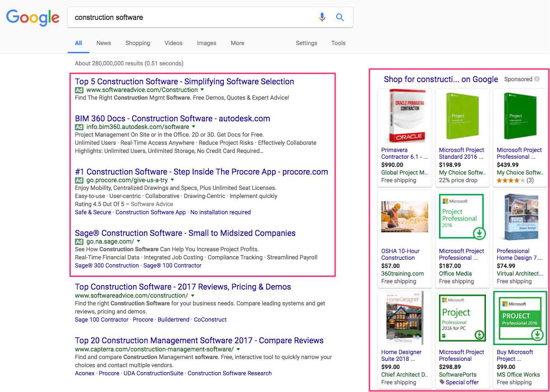The height and width of the screenshot is (392, 550).
Task: View "Project Professional 2016 for PC" image
Action: (462, 318)
